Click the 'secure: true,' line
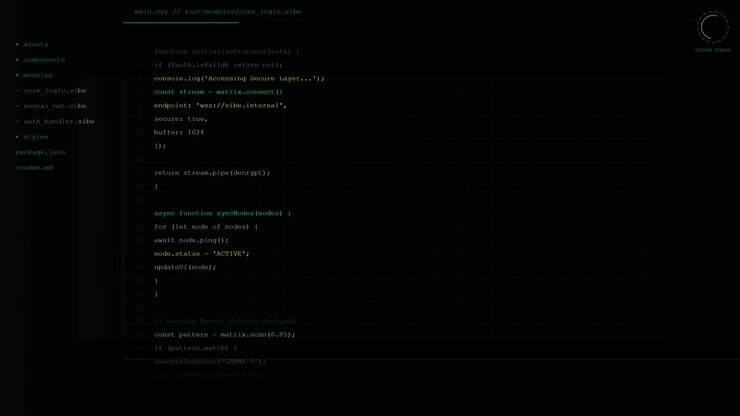 click(181, 119)
